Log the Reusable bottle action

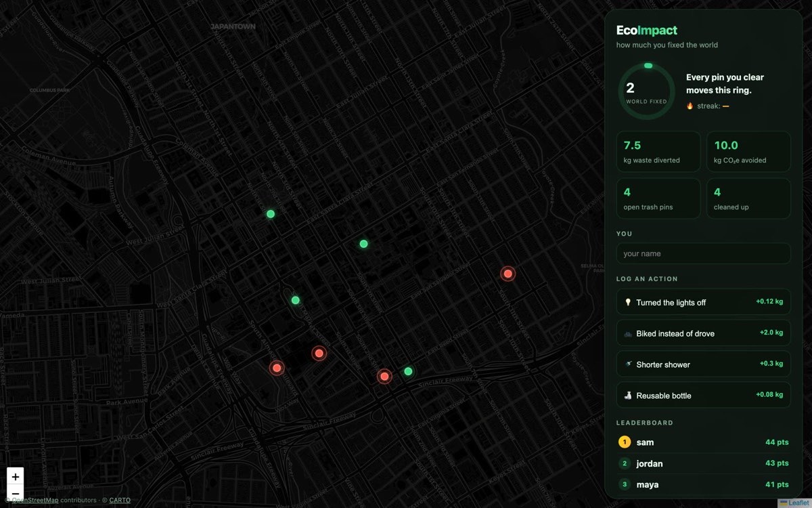click(x=703, y=395)
